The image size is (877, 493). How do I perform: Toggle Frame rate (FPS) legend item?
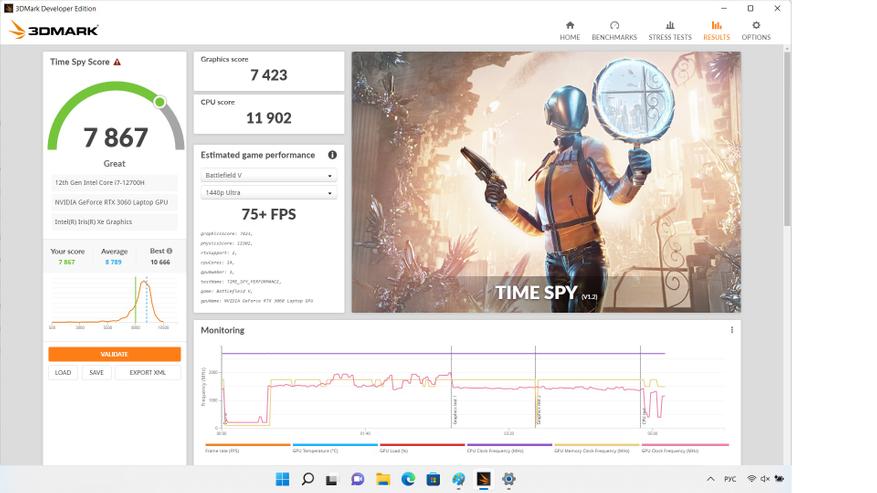(x=248, y=448)
